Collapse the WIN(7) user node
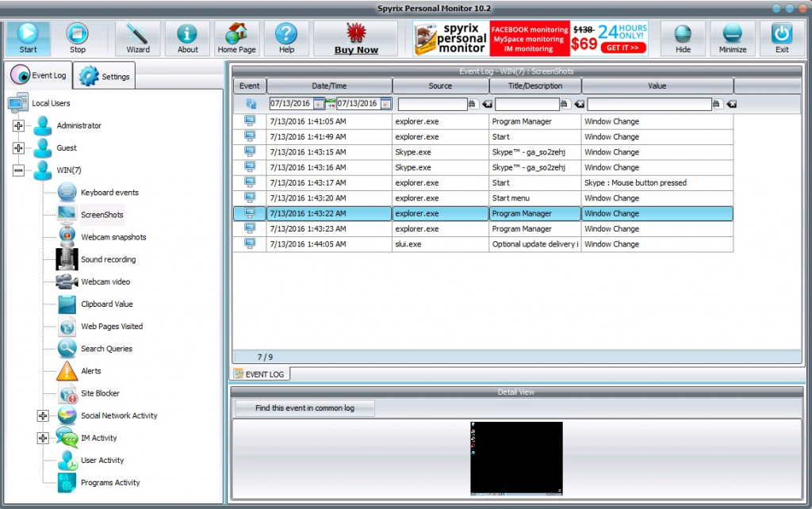Screen dimensions: 812x509 point(19,170)
